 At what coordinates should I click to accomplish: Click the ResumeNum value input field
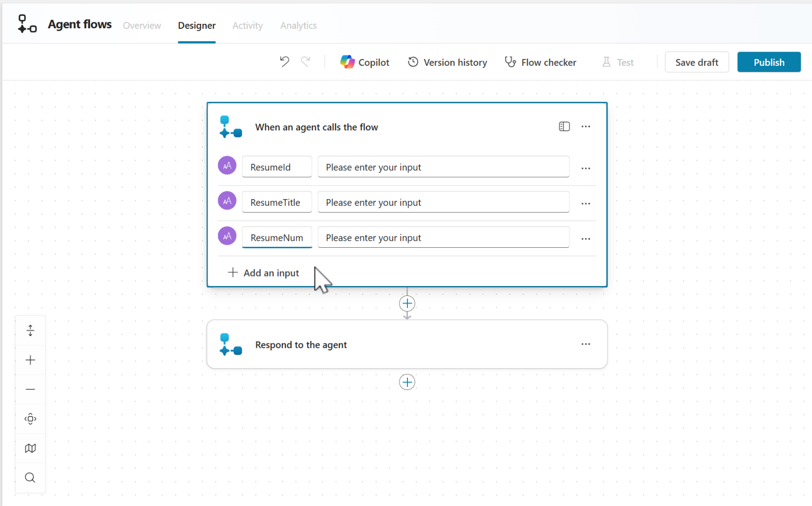443,238
